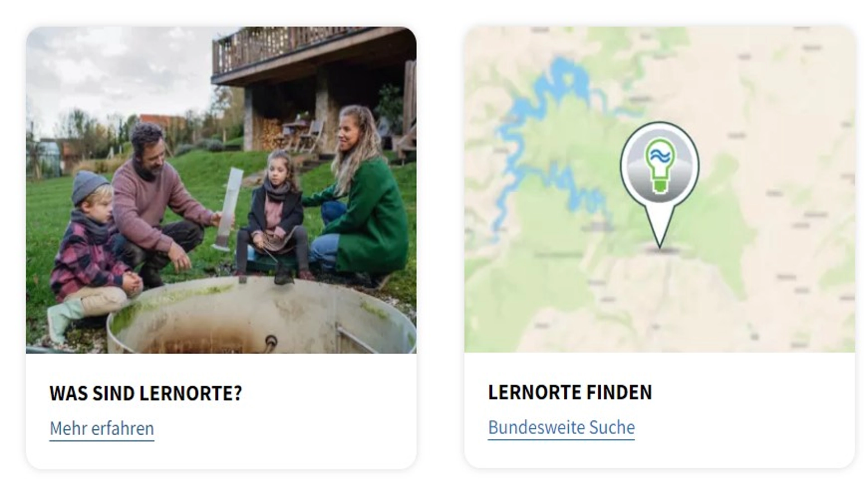This screenshot has height=488, width=868.
Task: Click the green light bulb icon
Action: 660,166
